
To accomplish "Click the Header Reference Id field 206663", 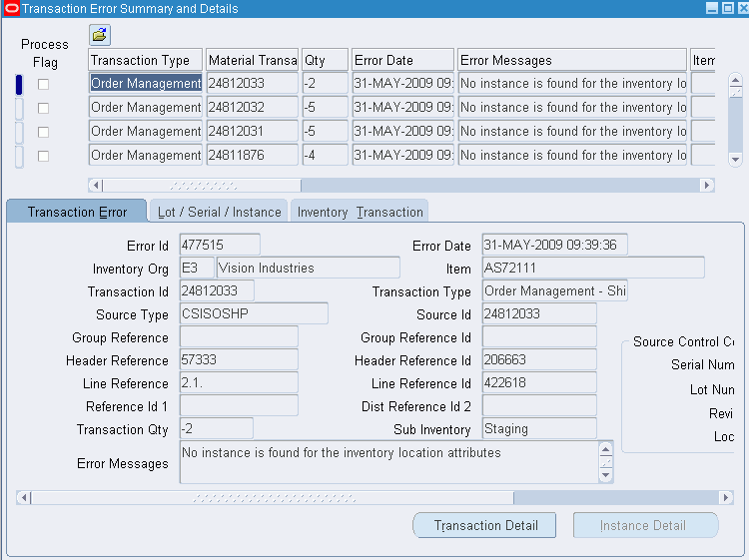I will click(x=539, y=359).
